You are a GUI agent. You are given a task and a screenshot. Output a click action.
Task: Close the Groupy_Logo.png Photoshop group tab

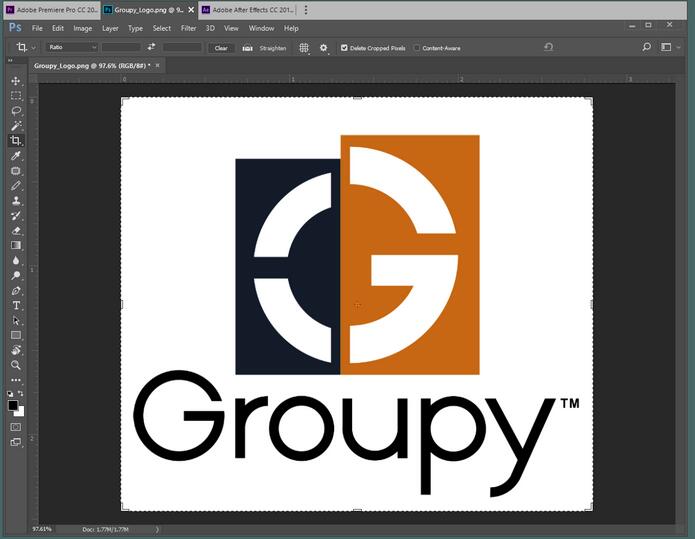(x=191, y=10)
